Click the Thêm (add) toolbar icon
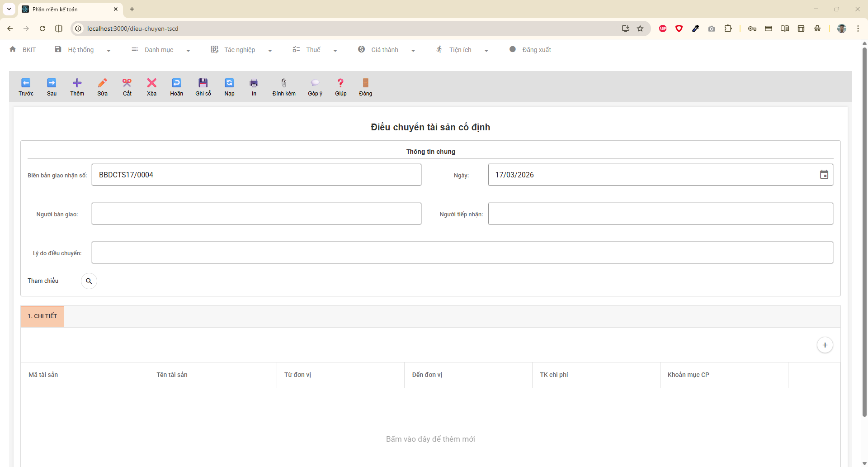 [x=77, y=83]
